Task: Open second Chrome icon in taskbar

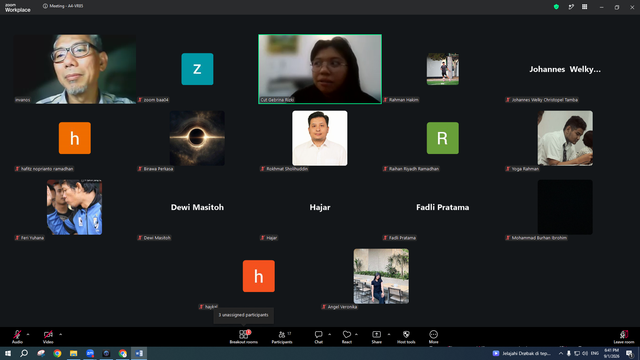Action: [122, 353]
